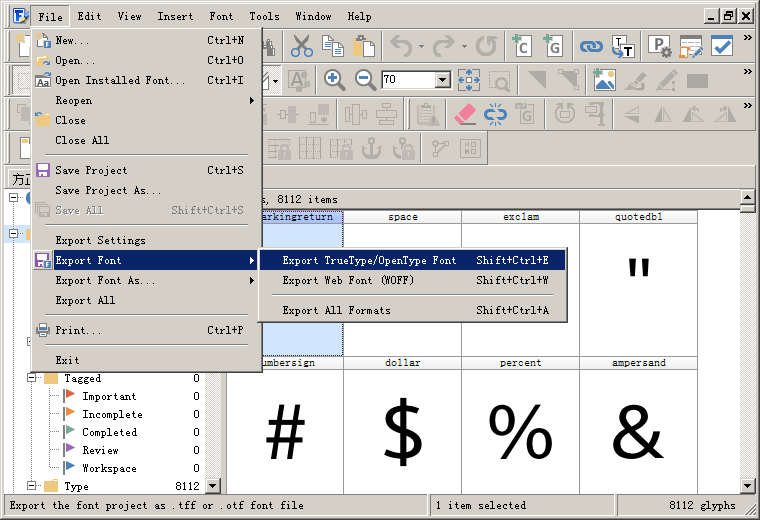Click Export Settings entry

tap(146, 240)
